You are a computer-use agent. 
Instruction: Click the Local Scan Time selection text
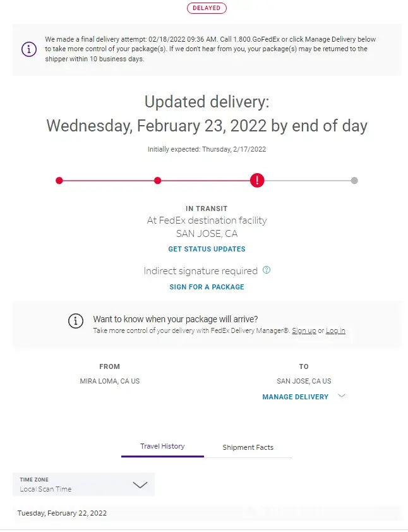(45, 489)
